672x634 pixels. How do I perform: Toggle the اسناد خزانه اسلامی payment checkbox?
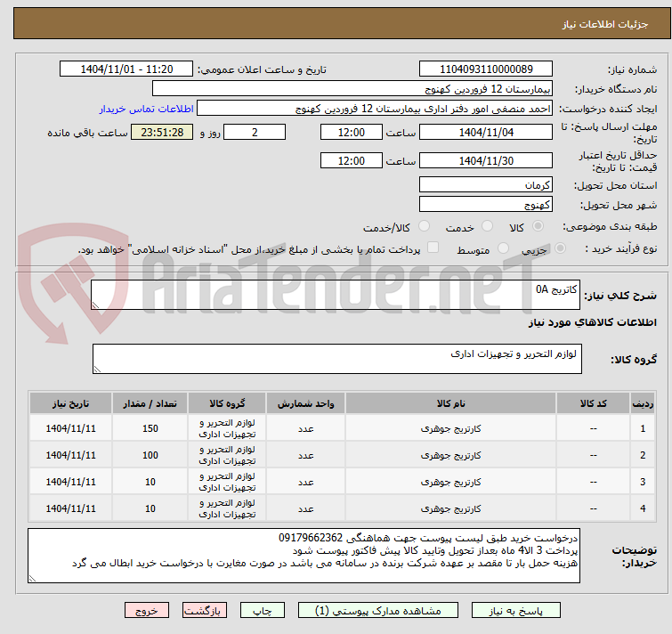click(x=433, y=248)
